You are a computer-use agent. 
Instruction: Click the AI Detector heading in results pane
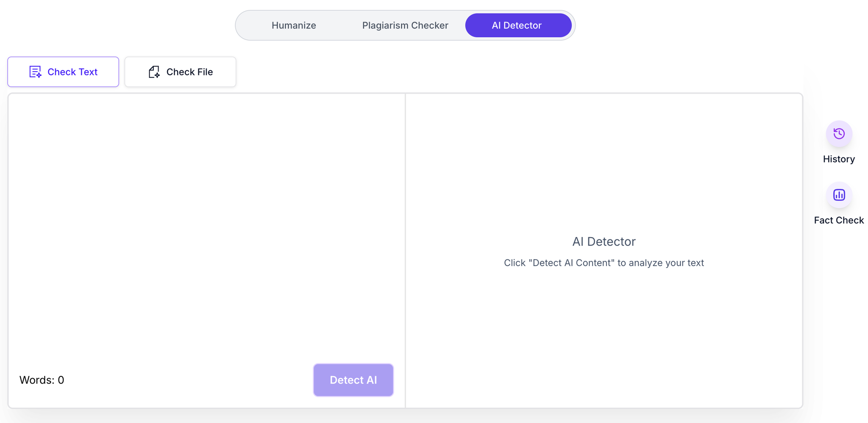pos(604,241)
